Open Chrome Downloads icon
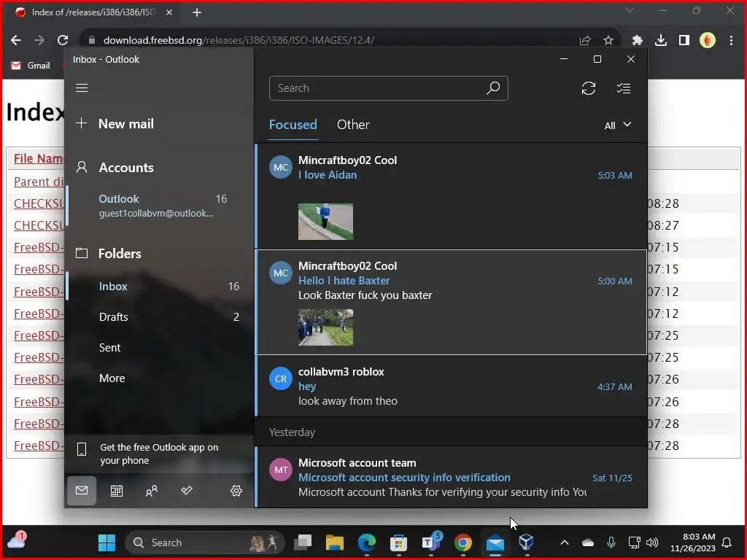Screen dimensions: 747x560 (661, 41)
